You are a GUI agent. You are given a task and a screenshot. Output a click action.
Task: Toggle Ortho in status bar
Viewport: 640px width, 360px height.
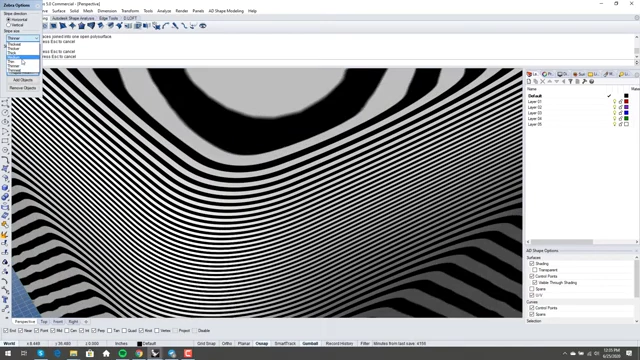[227, 344]
